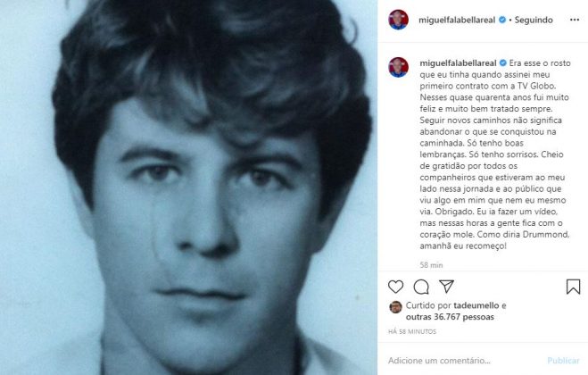Click the verified badge in the caption
Screen dimensions: 588x375
(503, 63)
